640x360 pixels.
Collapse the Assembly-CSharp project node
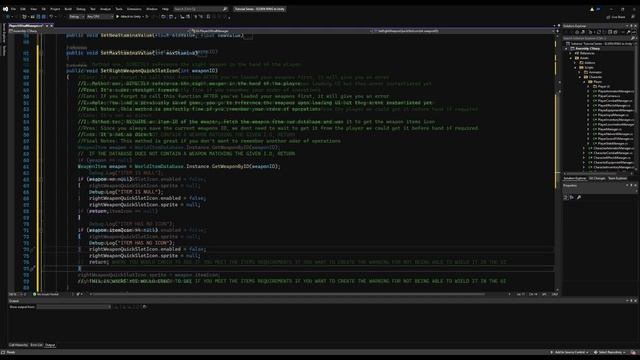[566, 49]
